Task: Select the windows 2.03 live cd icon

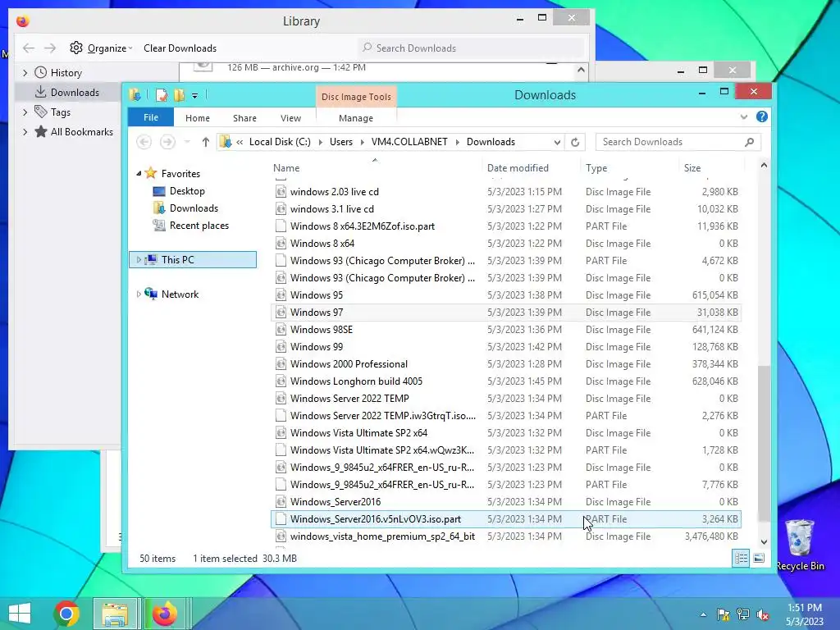Action: click(281, 192)
